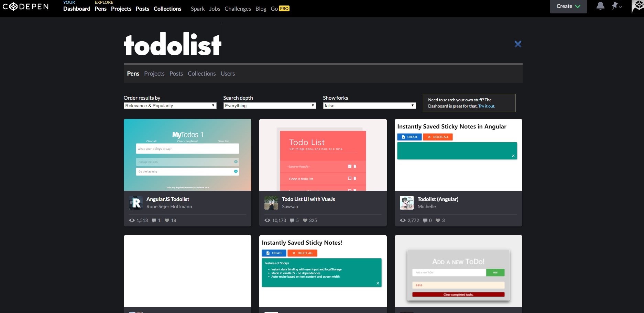Open the MyTodos pen preview
The height and width of the screenshot is (313, 644).
pos(187,155)
